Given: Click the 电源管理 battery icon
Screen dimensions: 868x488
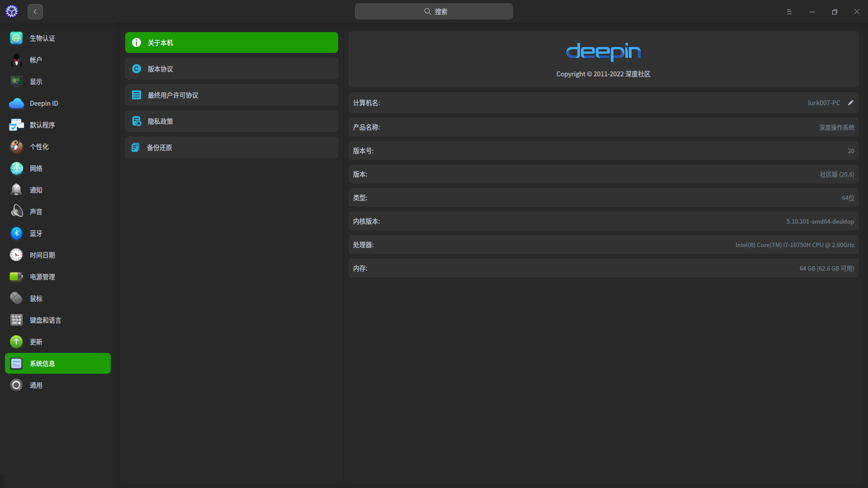Looking at the screenshot, I should pos(16,277).
